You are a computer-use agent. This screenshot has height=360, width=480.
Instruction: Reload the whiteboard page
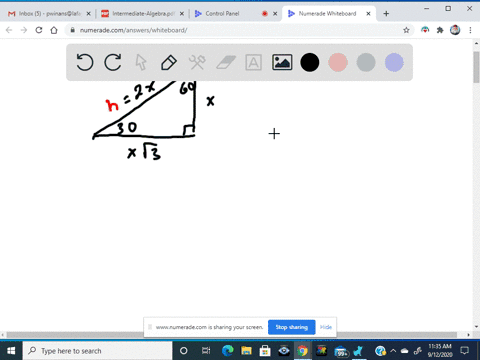[x=39, y=30]
